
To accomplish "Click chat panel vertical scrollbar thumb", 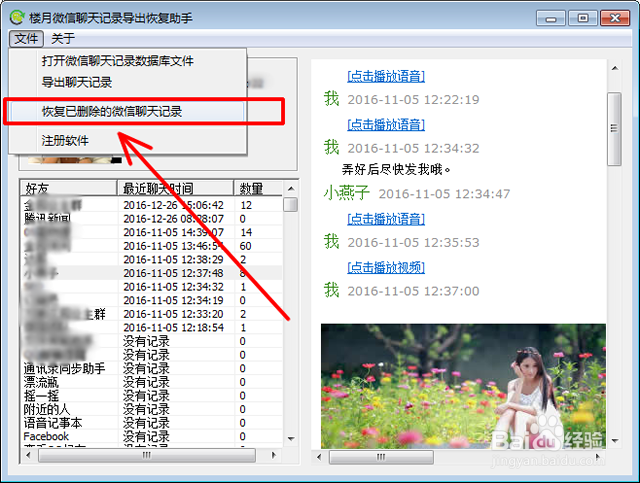I will click(x=615, y=129).
